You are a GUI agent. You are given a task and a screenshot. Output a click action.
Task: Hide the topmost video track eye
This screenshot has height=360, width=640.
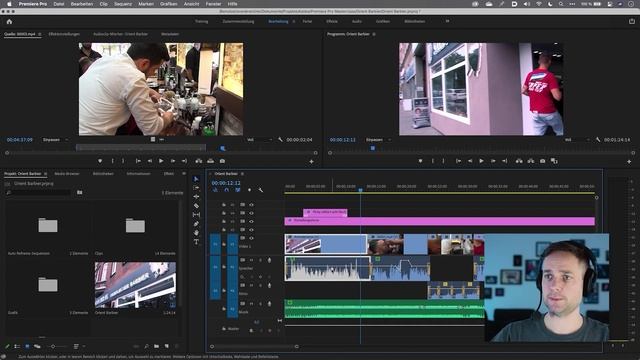coord(251,204)
